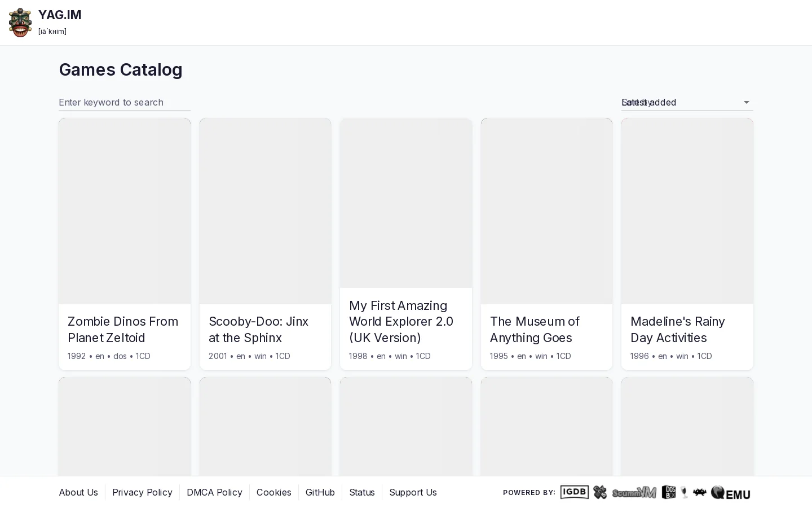
Task: Open Zombie Dinos From Planet Zeltoid cover
Action: coord(125,211)
